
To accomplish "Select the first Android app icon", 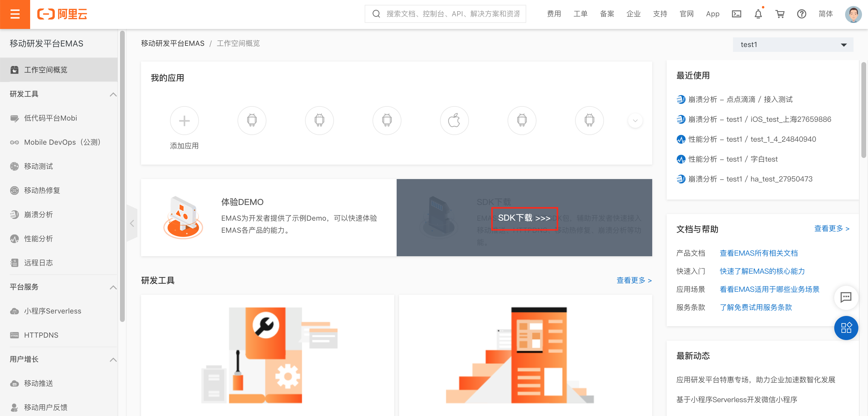I will pyautogui.click(x=252, y=121).
